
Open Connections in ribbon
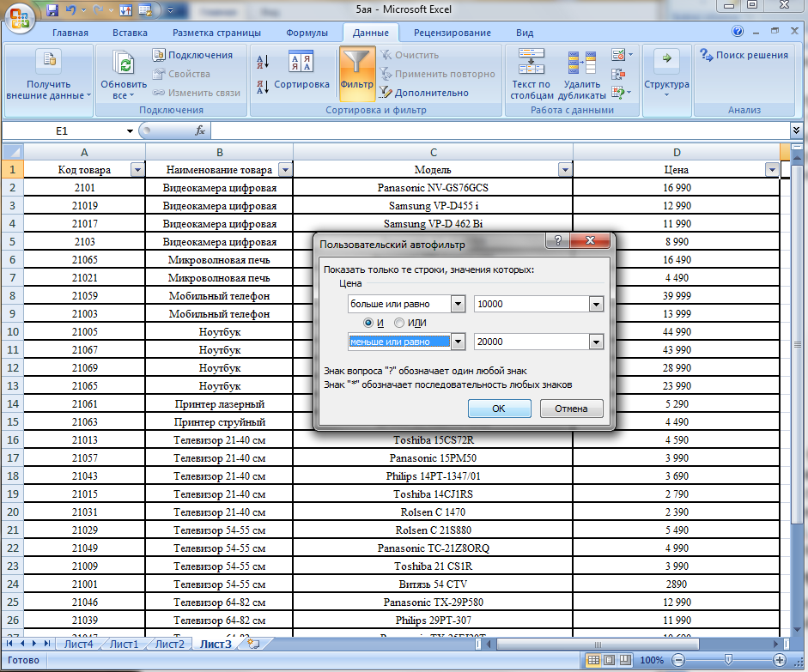click(192, 55)
